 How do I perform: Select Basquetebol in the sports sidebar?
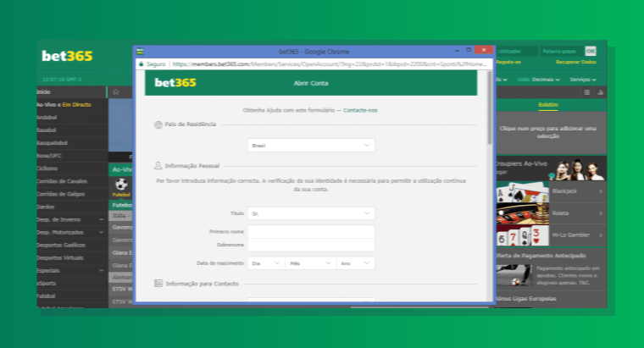pos(72,143)
